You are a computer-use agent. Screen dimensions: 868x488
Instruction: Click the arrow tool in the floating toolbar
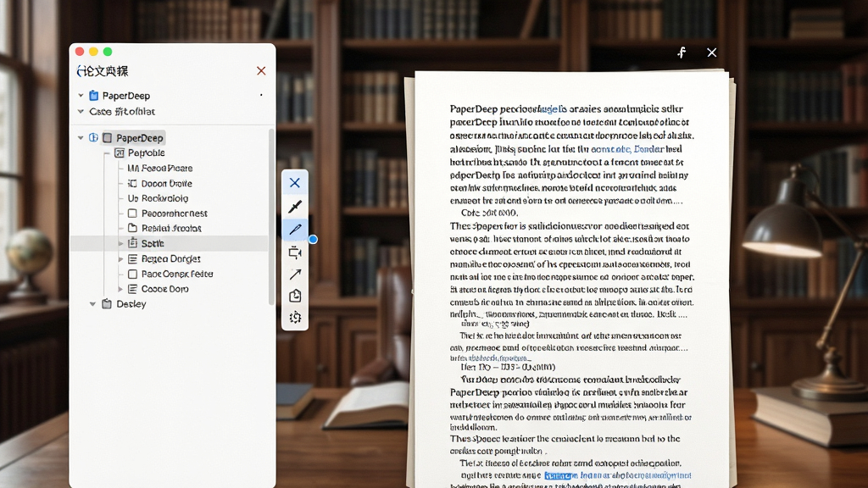point(295,274)
